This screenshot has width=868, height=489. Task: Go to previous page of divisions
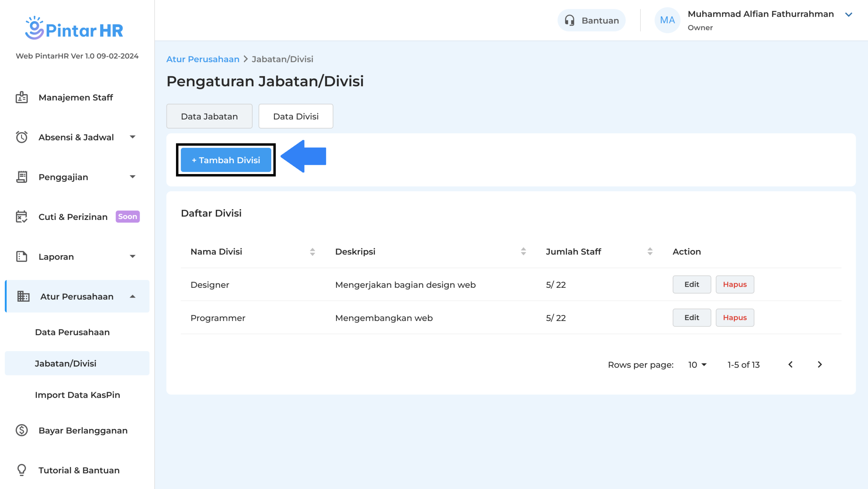click(791, 364)
